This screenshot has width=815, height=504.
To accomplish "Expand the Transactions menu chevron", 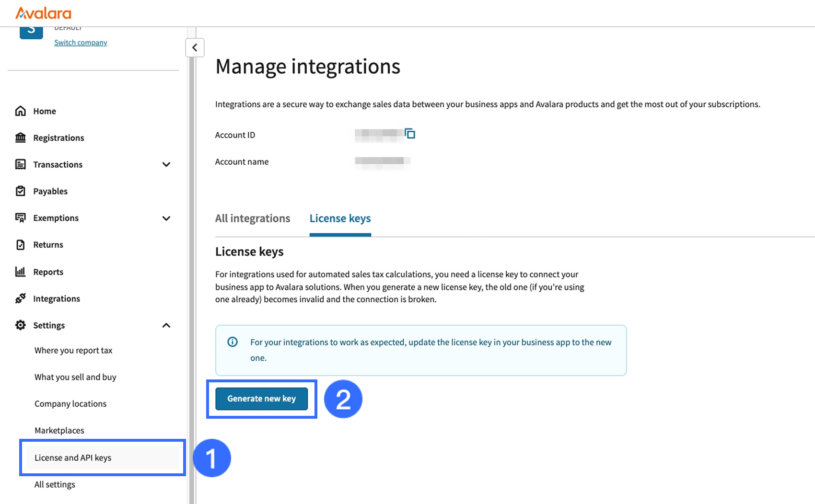I will 166,165.
